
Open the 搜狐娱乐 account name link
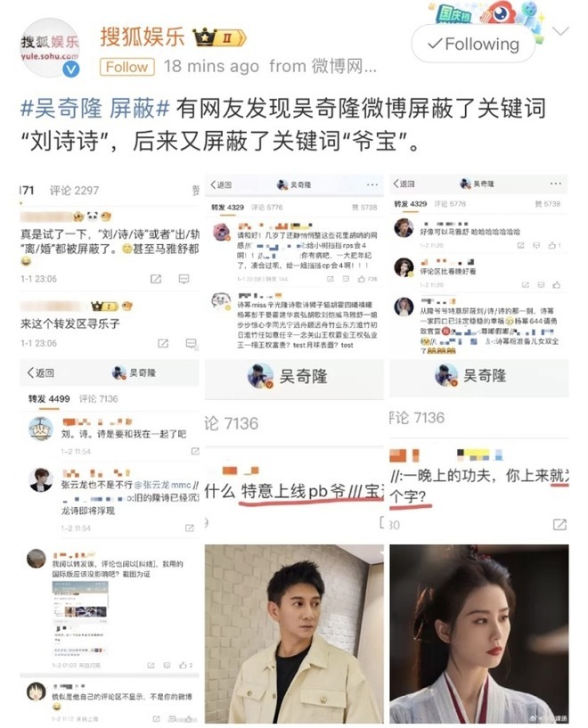tap(143, 37)
